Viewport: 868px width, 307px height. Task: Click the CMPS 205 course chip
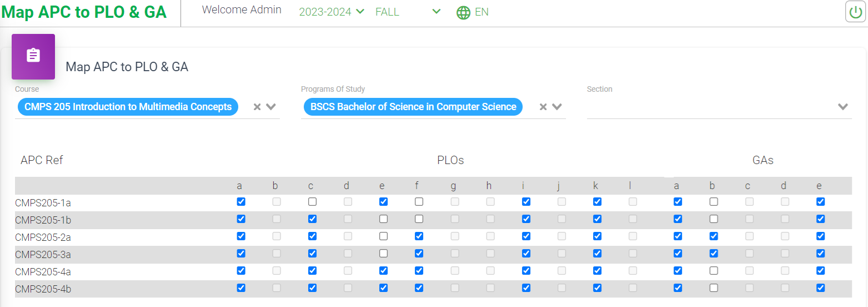128,107
